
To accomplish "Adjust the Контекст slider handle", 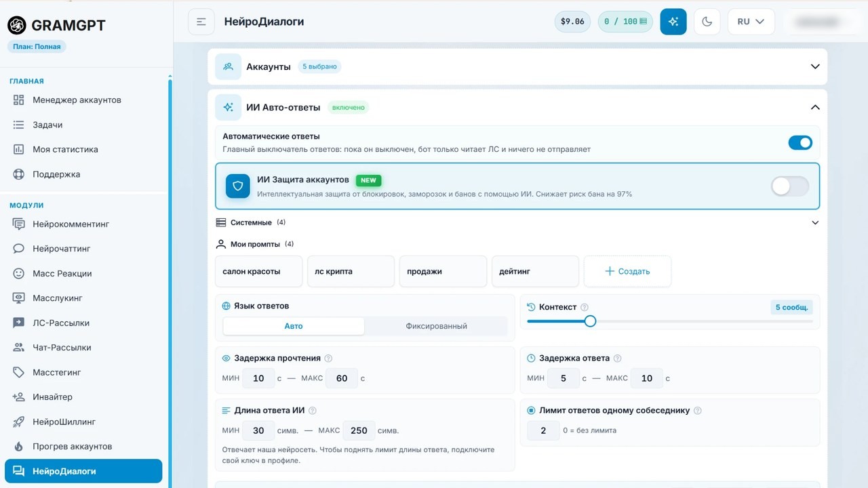I will [590, 321].
